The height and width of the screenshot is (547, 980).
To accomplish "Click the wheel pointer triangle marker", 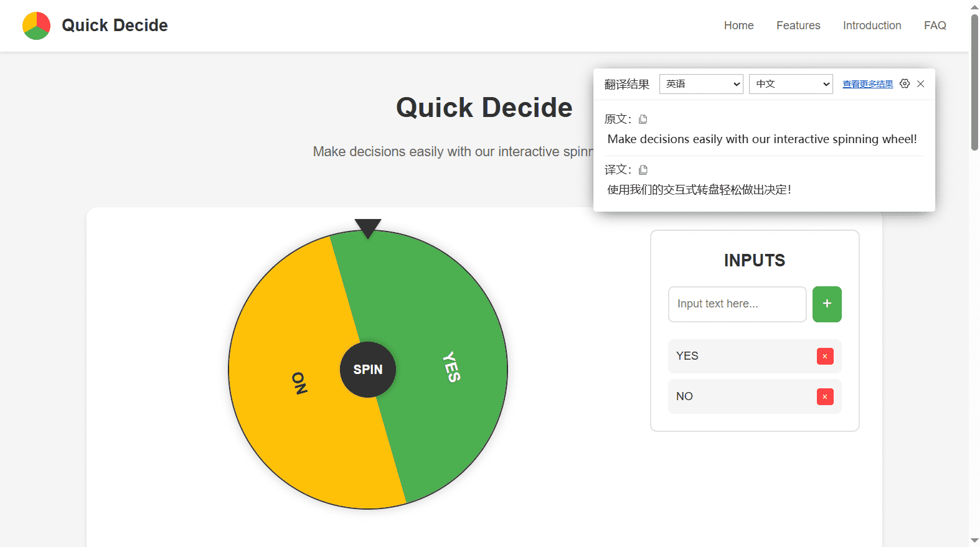I will pyautogui.click(x=368, y=228).
